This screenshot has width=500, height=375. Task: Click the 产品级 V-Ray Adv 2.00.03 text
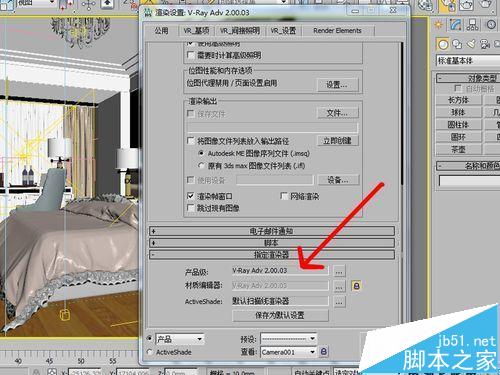click(x=260, y=270)
